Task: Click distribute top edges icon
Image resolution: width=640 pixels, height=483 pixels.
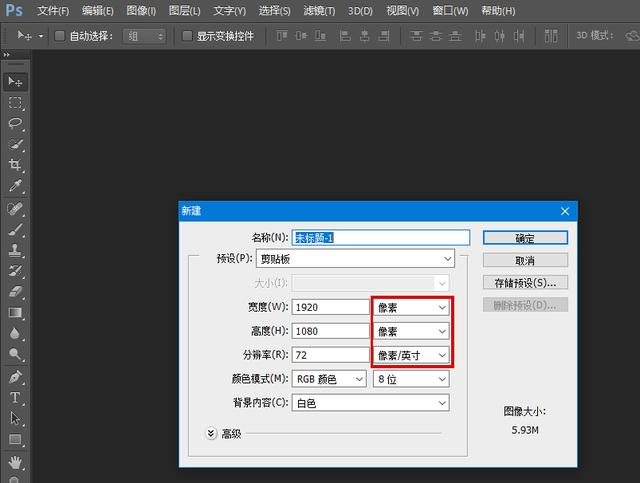Action: [416, 36]
